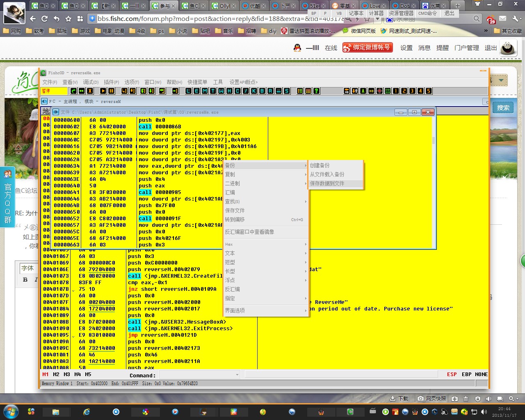Select M4 memory window tab
This screenshot has width=525, height=420.
78,374
